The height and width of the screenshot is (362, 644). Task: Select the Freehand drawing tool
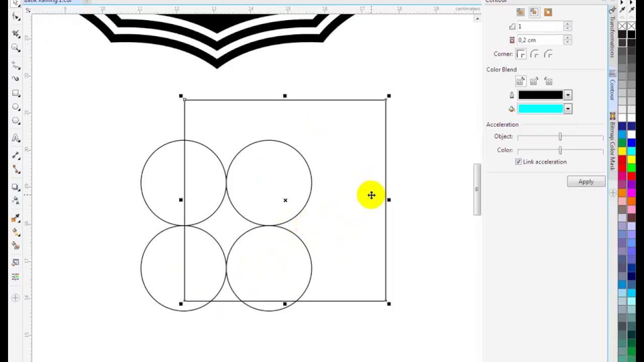(16, 66)
